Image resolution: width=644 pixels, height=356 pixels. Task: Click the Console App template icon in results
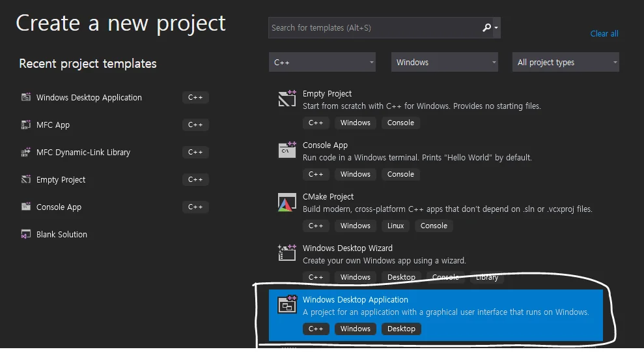coord(287,149)
